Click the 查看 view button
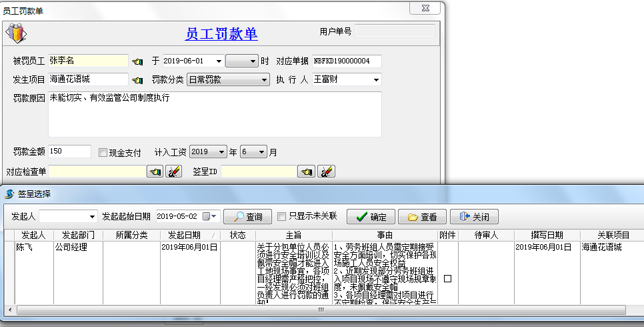The image size is (644, 327). click(423, 217)
